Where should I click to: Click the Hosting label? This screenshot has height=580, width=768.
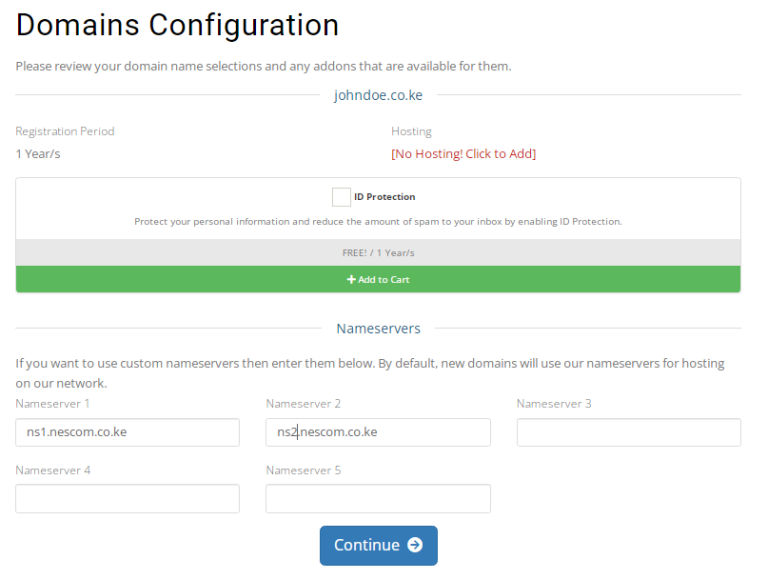411,131
